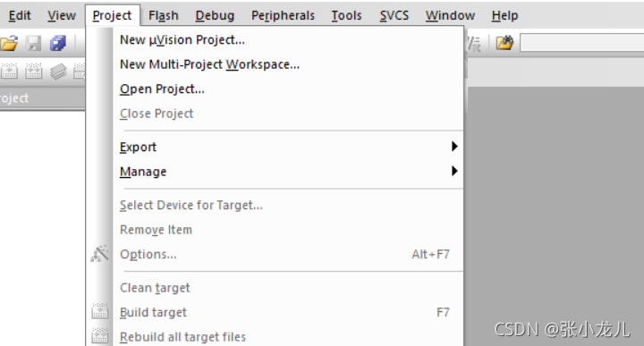Open the SVCS menu

[x=394, y=15]
